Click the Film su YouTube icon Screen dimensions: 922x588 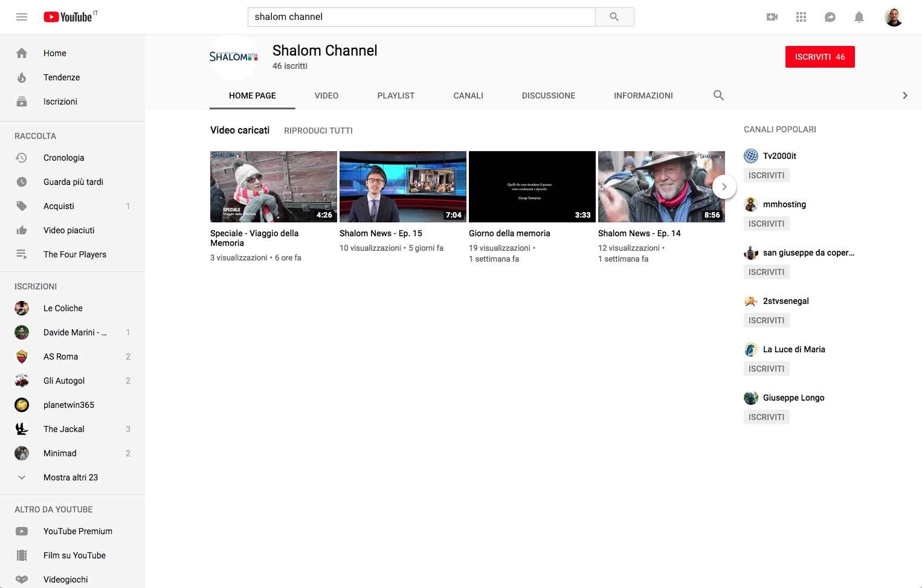click(22, 555)
